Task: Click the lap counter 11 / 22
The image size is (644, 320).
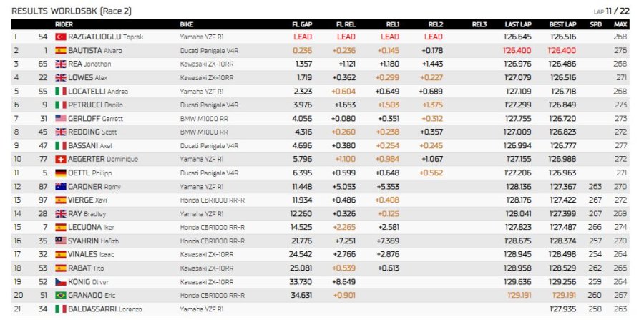Action: (x=618, y=11)
